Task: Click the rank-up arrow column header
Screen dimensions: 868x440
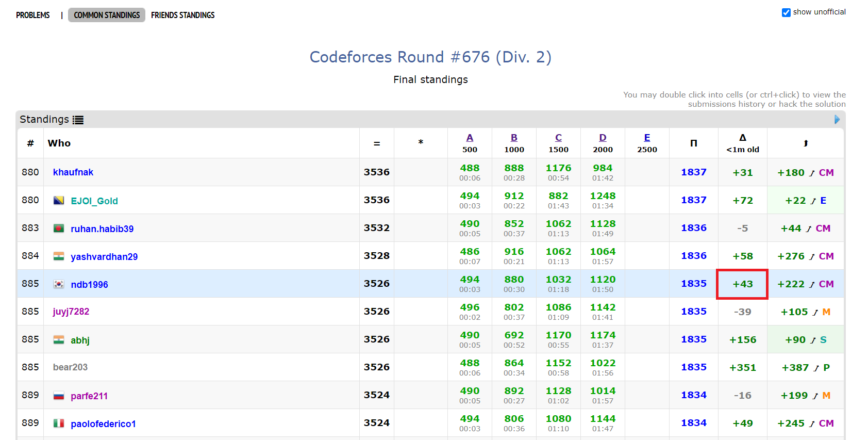Action: pyautogui.click(x=806, y=143)
